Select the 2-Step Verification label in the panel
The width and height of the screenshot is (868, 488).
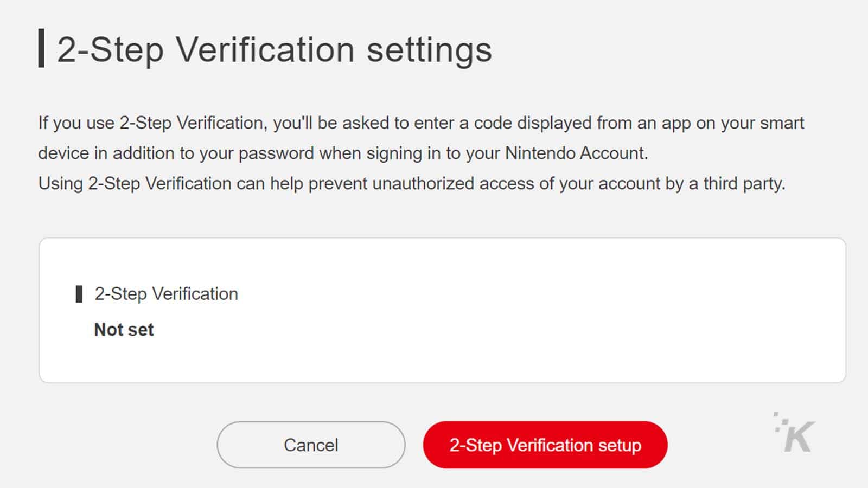(x=166, y=294)
